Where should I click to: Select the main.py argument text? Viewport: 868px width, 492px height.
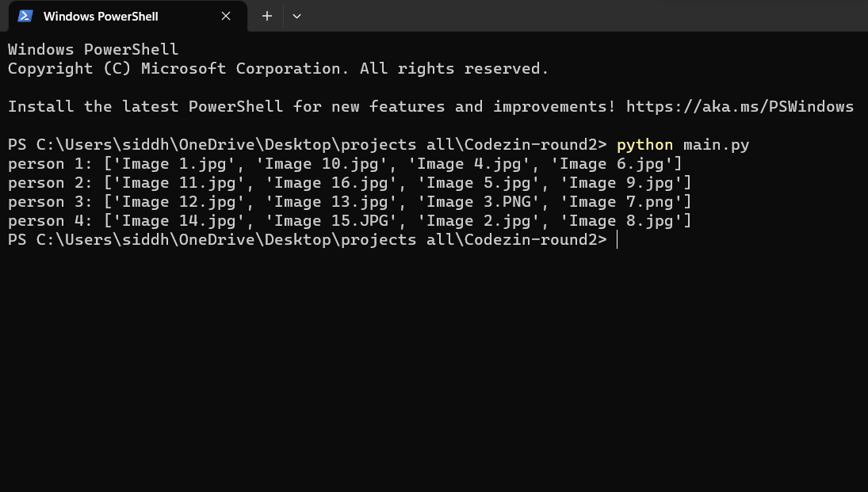[716, 144]
